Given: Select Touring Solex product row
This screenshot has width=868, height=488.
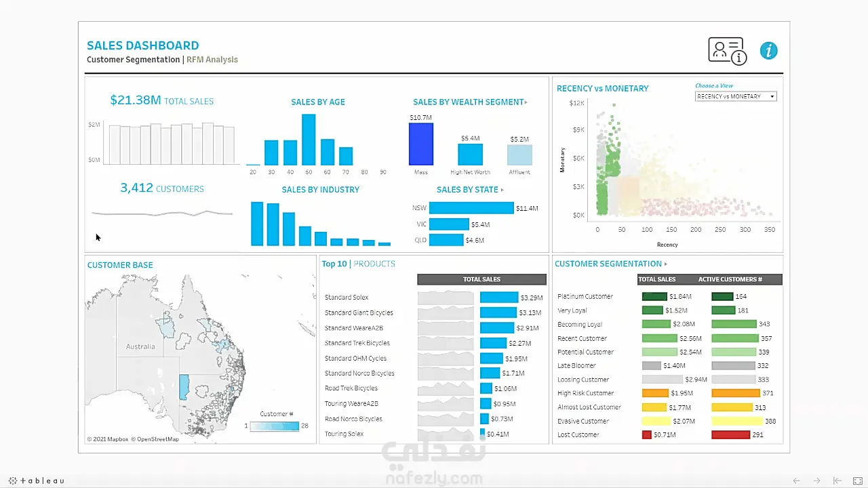Looking at the screenshot, I should click(344, 434).
